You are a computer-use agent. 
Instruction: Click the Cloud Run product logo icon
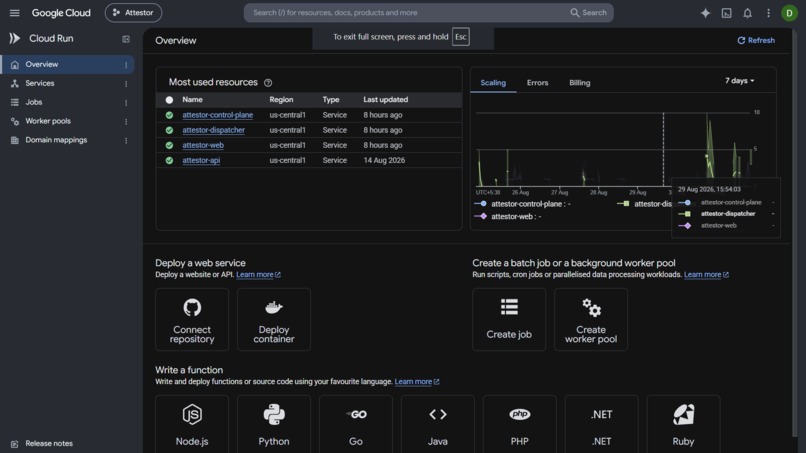[14, 39]
